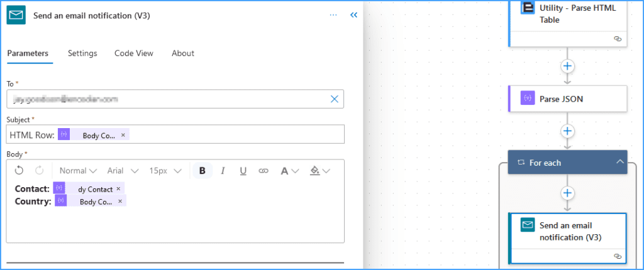
Task: Toggle bold formatting
Action: tap(202, 171)
